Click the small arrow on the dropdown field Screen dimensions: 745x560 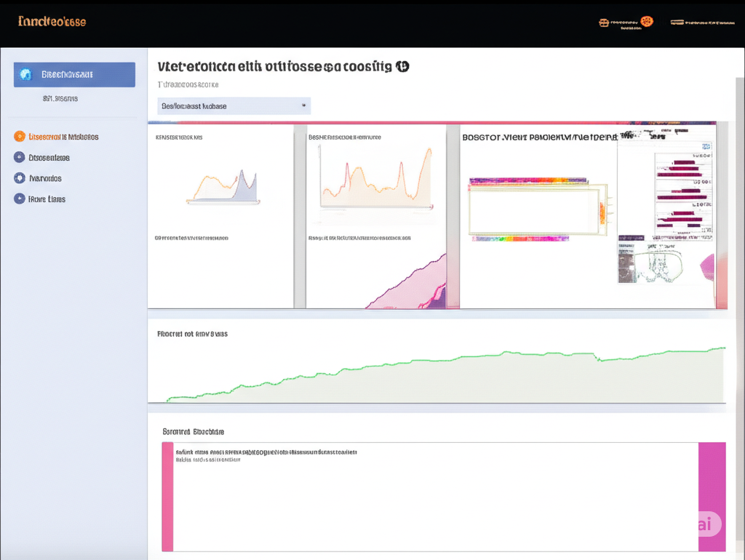[303, 105]
